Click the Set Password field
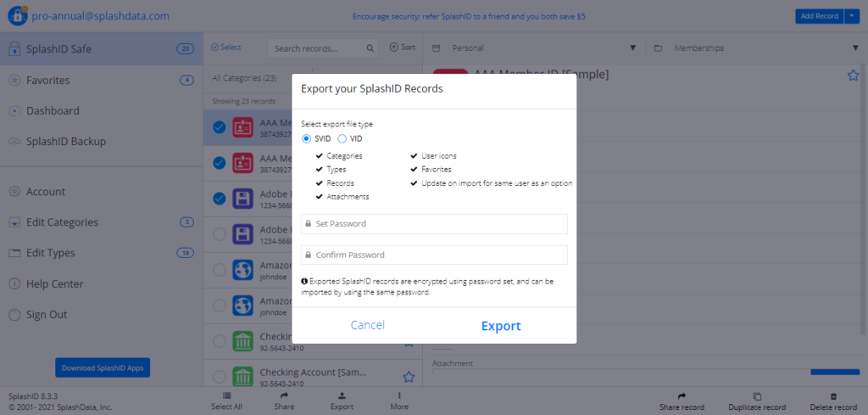This screenshot has height=415, width=868. (x=434, y=224)
